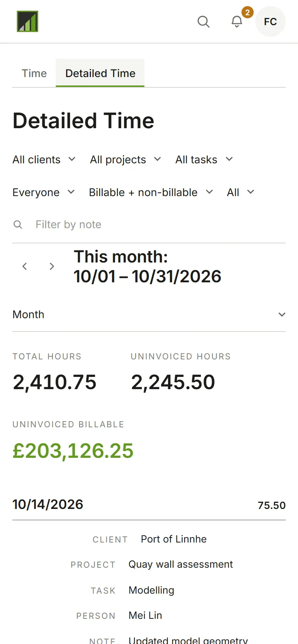Expand the All invoiced status filter

241,192
